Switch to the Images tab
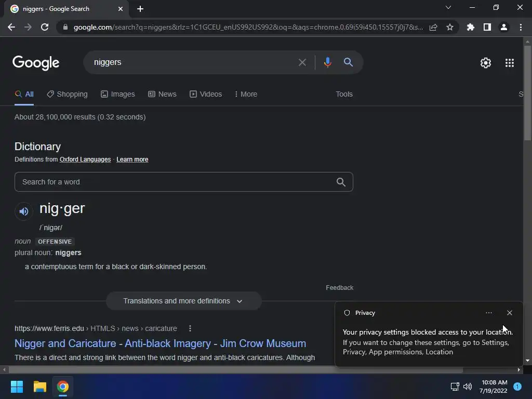The width and height of the screenshot is (532, 399). point(118,95)
